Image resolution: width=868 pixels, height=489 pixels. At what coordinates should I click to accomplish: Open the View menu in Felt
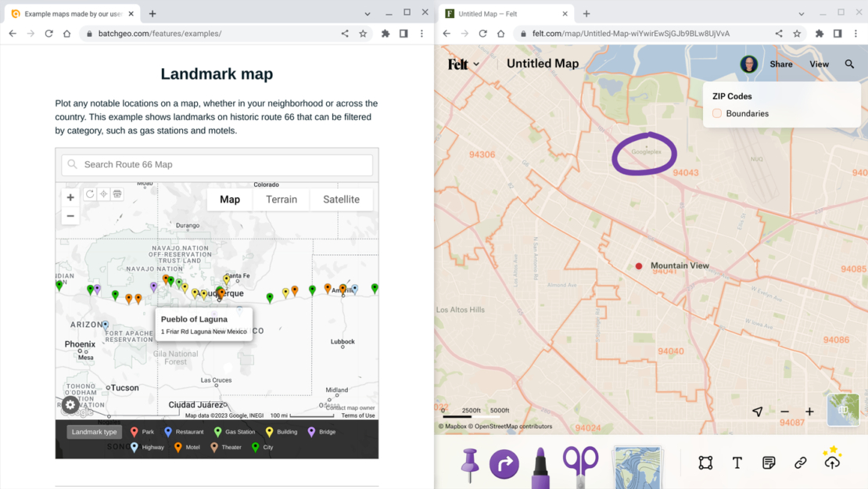(x=819, y=64)
